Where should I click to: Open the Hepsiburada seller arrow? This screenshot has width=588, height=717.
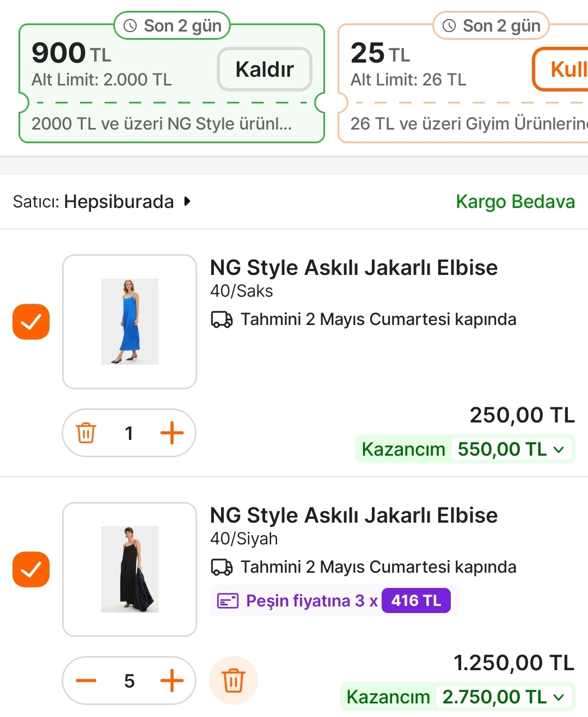click(x=187, y=201)
